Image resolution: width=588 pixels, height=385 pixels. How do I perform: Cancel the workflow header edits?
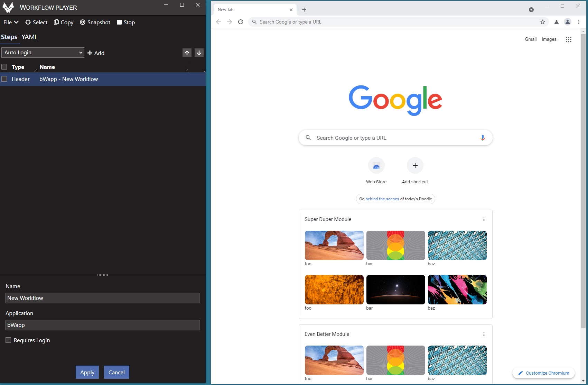tap(116, 372)
